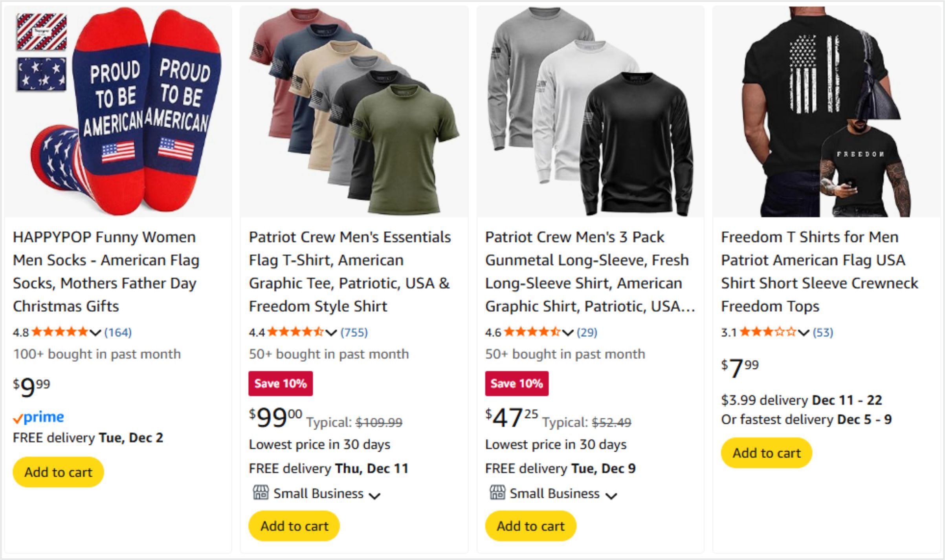Click the Small Business icon under Essentials Flag T-Shirt
This screenshot has height=560, width=945.
261,492
